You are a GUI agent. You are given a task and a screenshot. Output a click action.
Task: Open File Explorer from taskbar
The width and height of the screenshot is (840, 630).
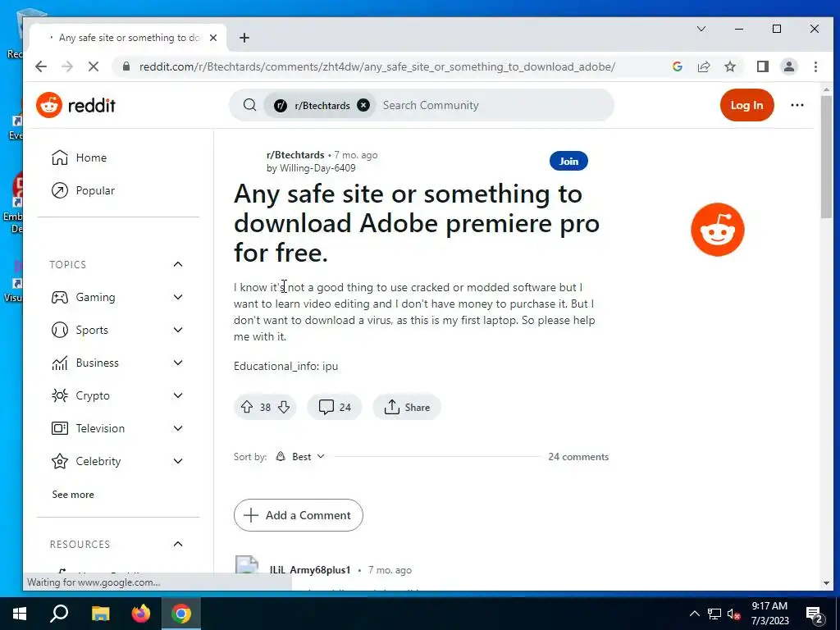100,614
